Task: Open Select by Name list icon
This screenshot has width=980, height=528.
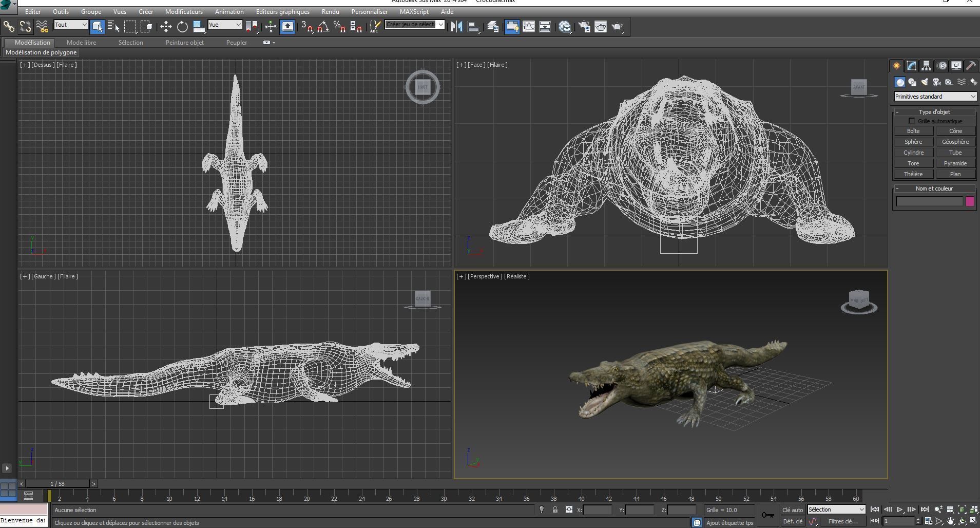Action: tap(113, 26)
